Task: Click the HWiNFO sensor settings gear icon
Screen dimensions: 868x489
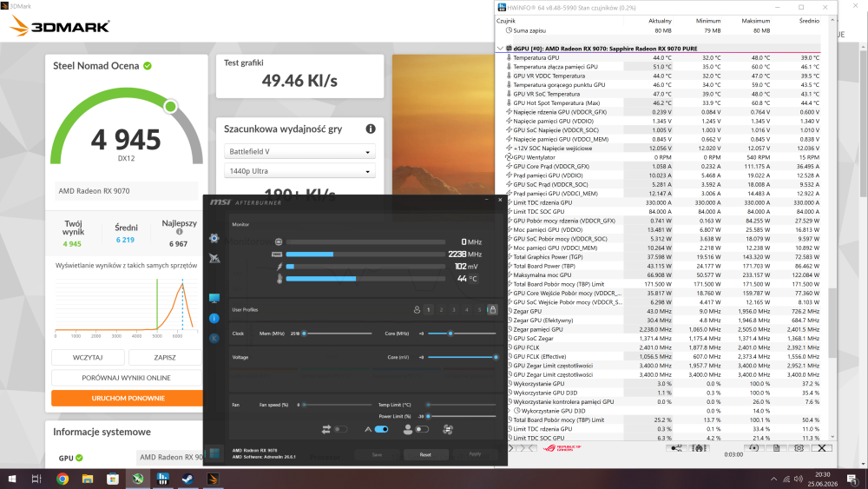Action: pos(799,448)
